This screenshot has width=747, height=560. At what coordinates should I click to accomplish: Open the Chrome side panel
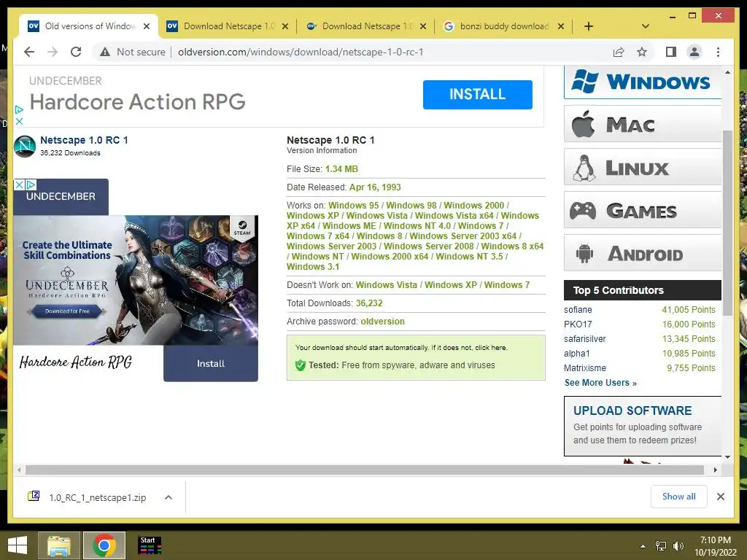(671, 52)
